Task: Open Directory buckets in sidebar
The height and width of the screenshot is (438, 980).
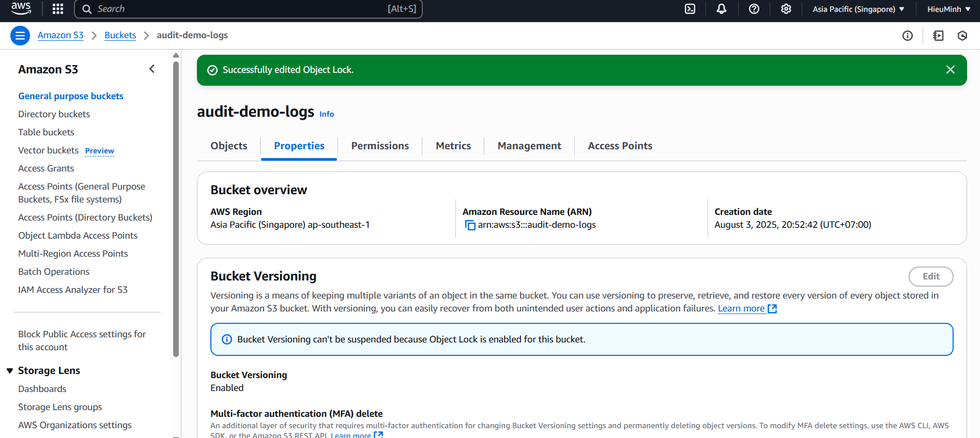Action: coord(54,114)
